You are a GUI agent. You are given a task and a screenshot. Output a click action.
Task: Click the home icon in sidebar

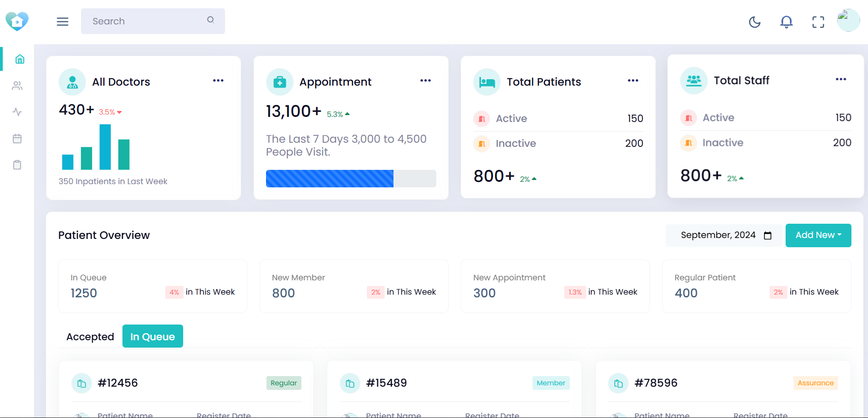pos(20,59)
